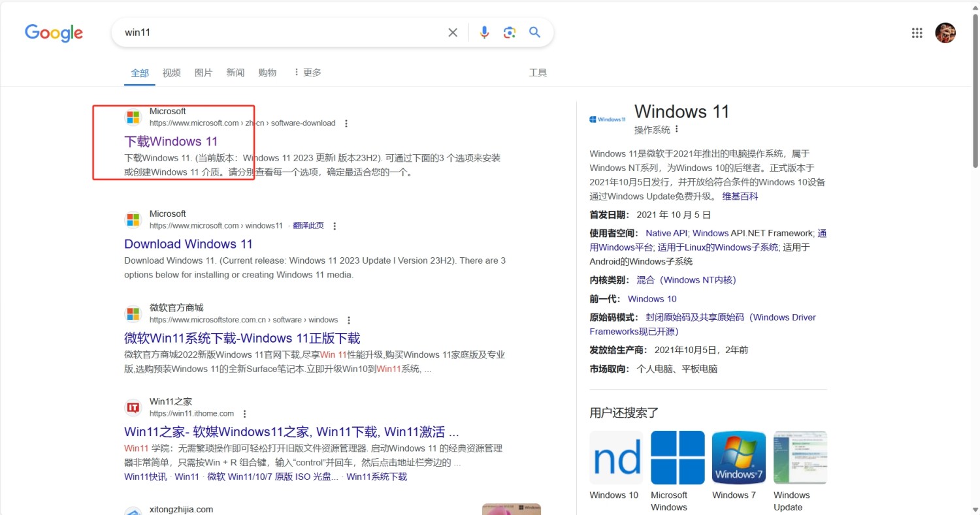This screenshot has height=515, width=980.
Task: Open options menu for win11.ithome.com result
Action: click(245, 414)
